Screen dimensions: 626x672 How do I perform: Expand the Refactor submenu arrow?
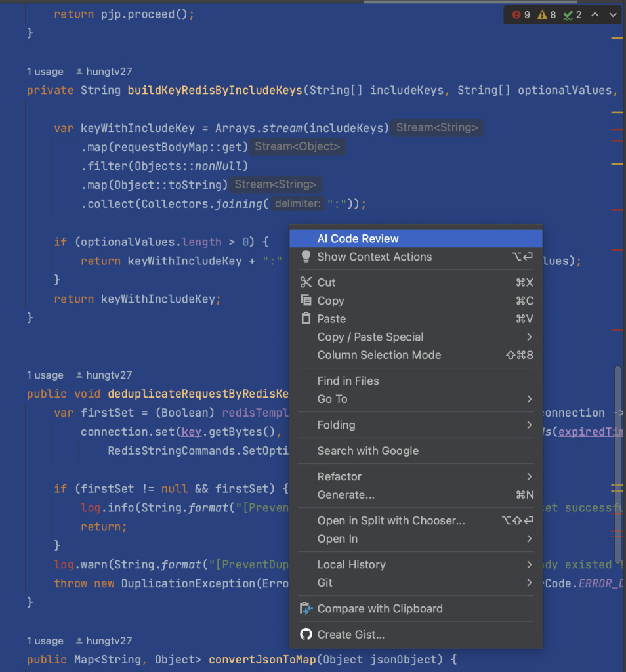[530, 476]
